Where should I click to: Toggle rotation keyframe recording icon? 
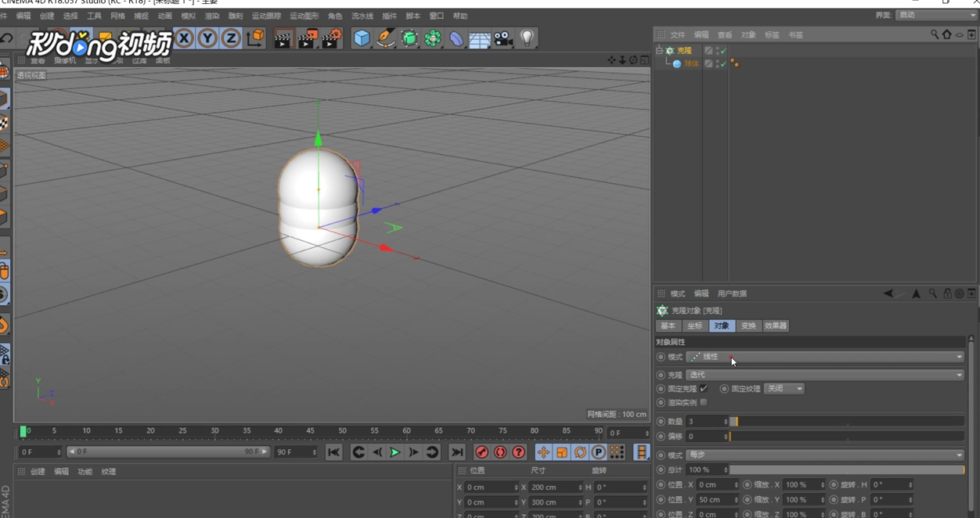click(x=580, y=452)
